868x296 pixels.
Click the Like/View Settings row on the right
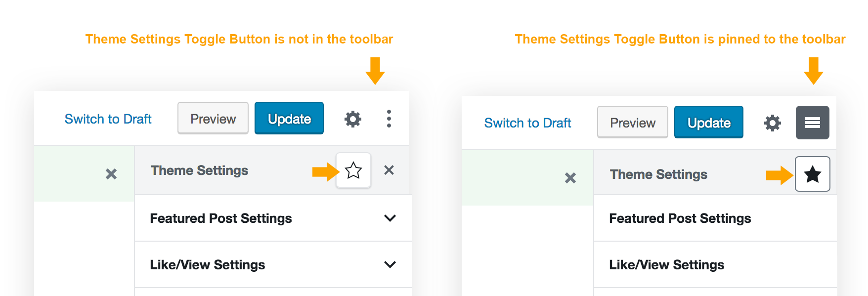tap(666, 264)
